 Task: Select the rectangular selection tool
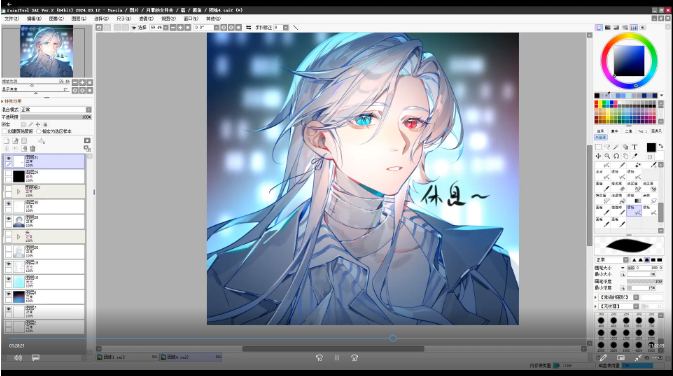[598, 147]
